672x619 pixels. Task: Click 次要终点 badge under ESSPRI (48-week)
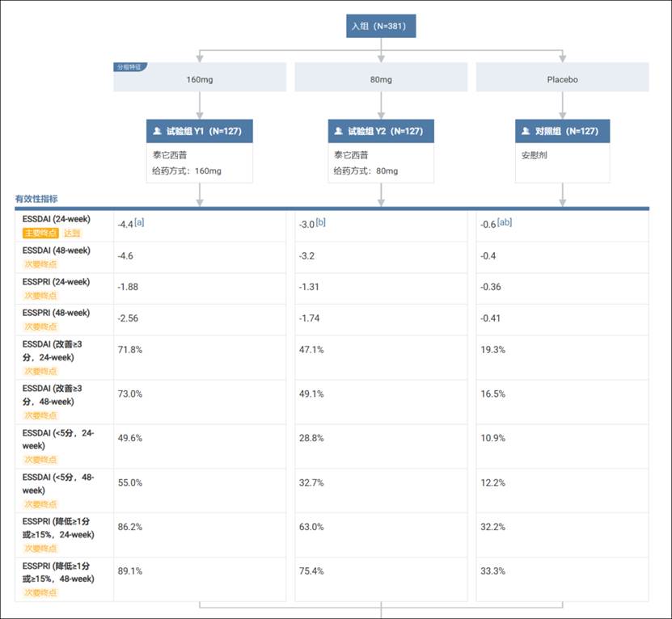pos(40,326)
